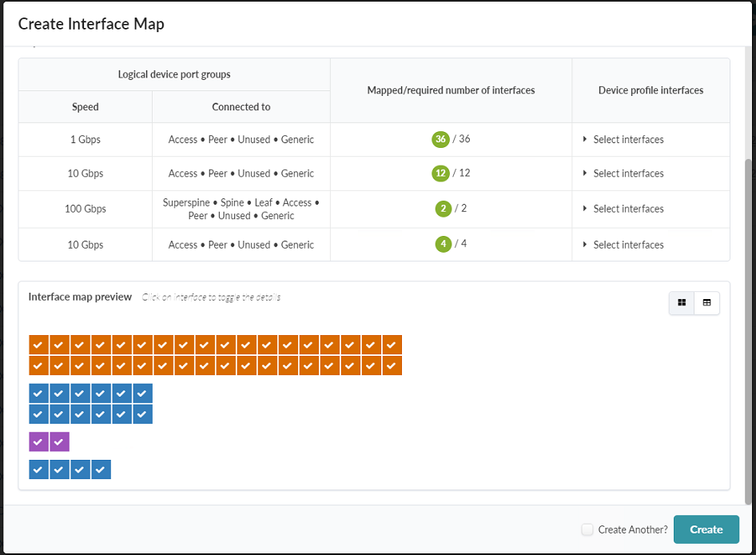Switch to grid view of interface map
Viewport: 756px width, 555px height.
(x=682, y=303)
